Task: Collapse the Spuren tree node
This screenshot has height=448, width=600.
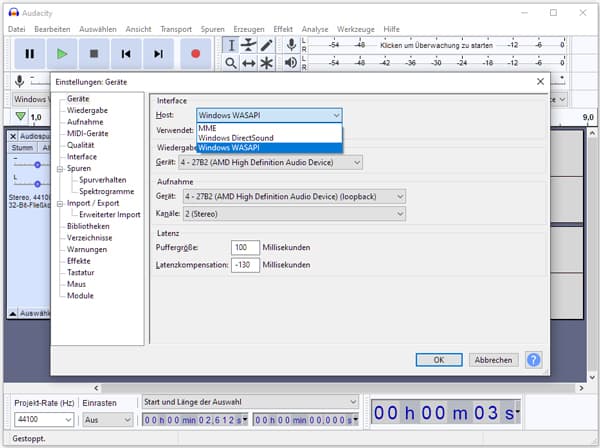Action: 60,169
